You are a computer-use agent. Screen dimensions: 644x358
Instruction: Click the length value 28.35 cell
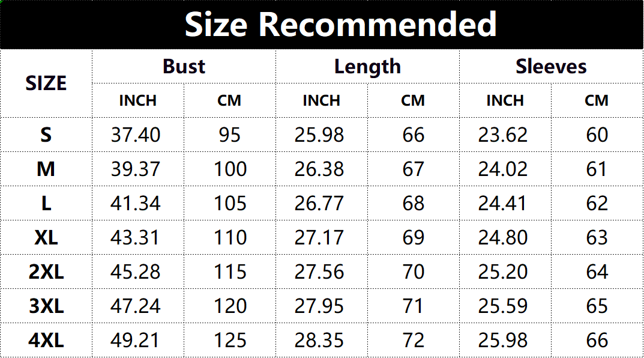click(322, 340)
